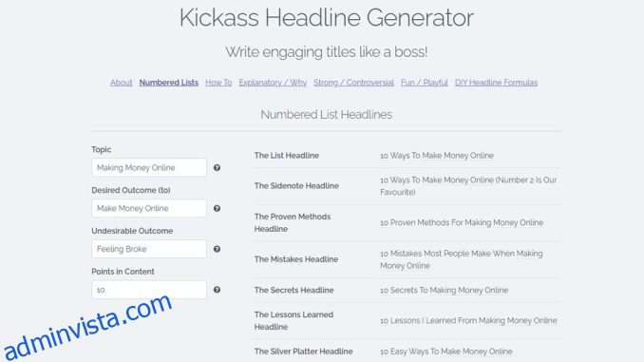
Task: Click the help icon beside Points in Content
Action: coord(217,290)
